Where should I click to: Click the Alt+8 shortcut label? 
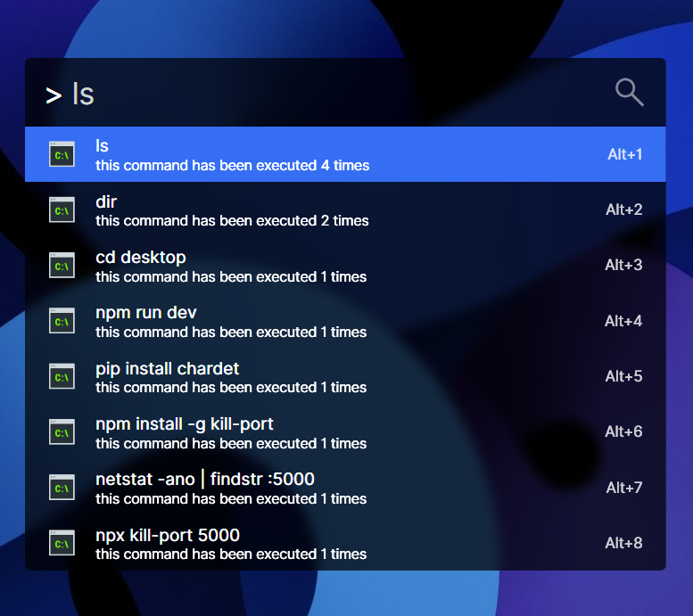(x=623, y=543)
